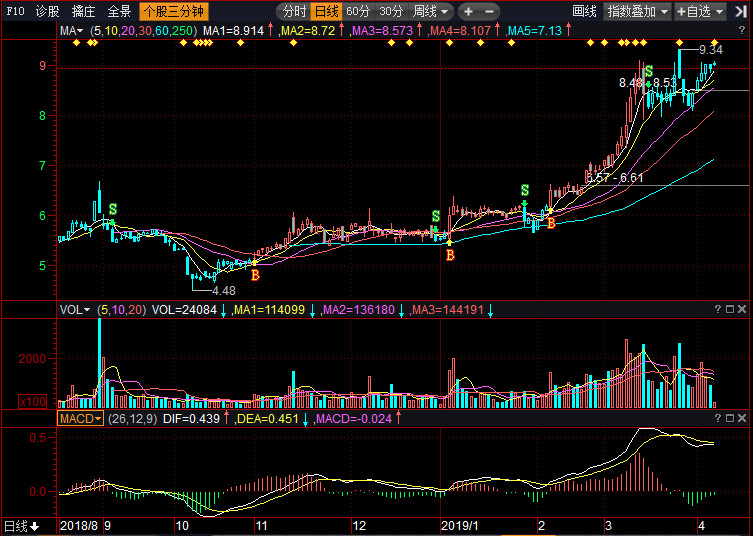Click the green S sell marker near 9.34

[649, 72]
